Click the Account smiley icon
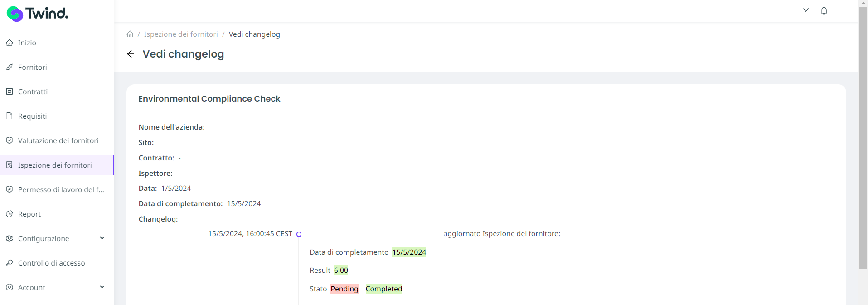The image size is (868, 305). click(10, 287)
